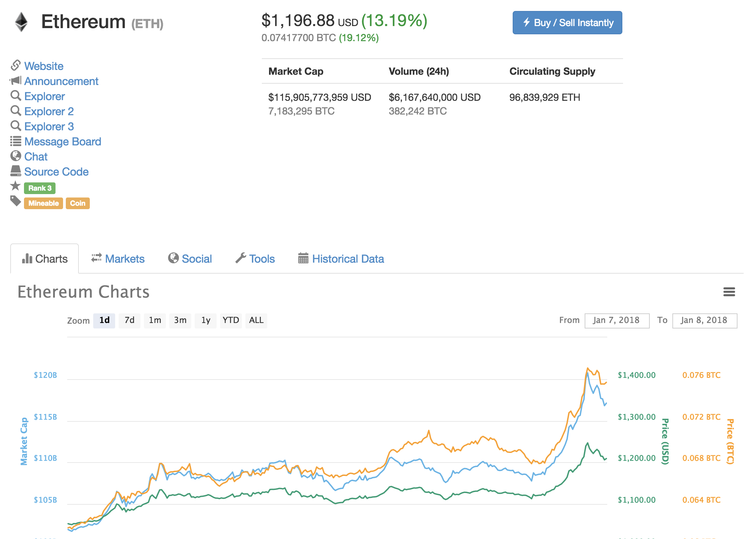Open the chart hamburger context menu
Screen dimensions: 756x539
point(729,292)
